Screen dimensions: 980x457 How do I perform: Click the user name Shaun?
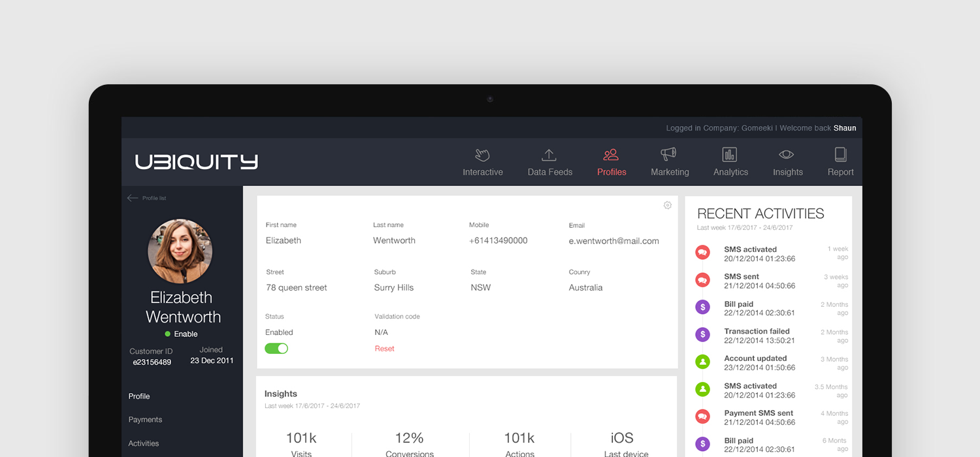pyautogui.click(x=845, y=128)
